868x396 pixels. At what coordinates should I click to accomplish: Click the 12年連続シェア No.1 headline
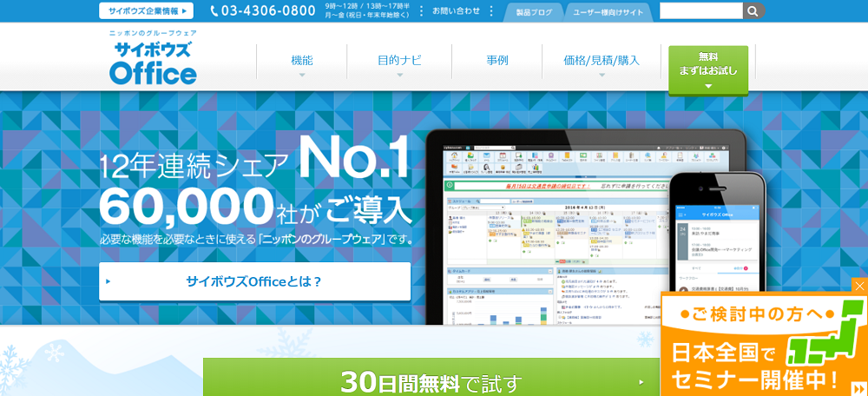coord(254,156)
